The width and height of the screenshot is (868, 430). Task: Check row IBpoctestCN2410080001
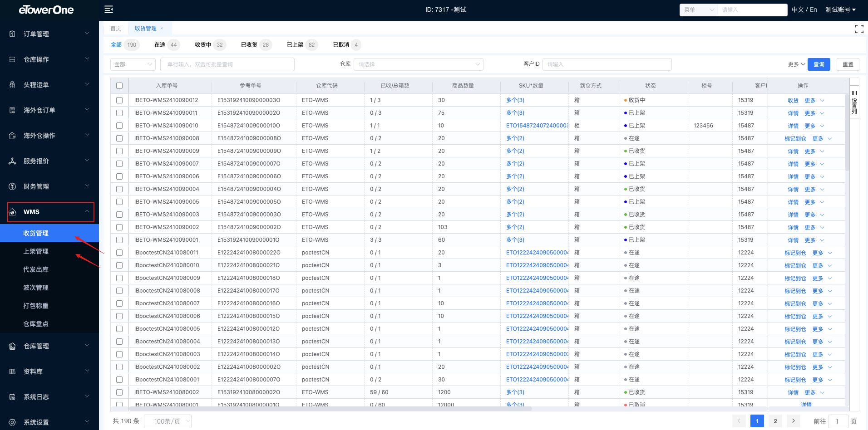pyautogui.click(x=119, y=380)
